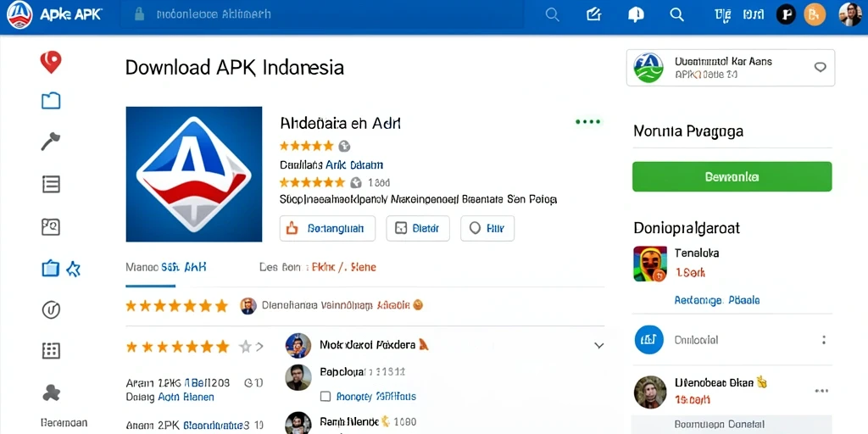Open the green three dots menu
Viewport: 868px width, 434px height.
pyautogui.click(x=588, y=121)
